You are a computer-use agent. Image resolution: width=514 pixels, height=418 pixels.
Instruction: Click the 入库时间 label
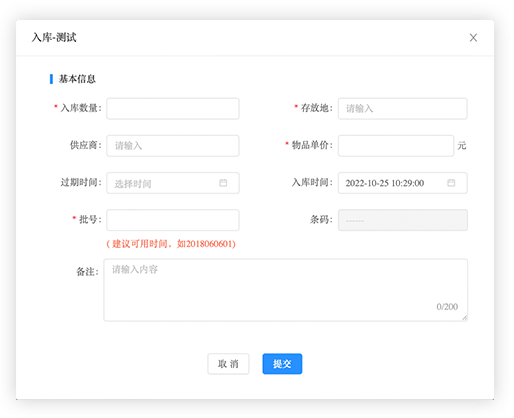(x=312, y=182)
